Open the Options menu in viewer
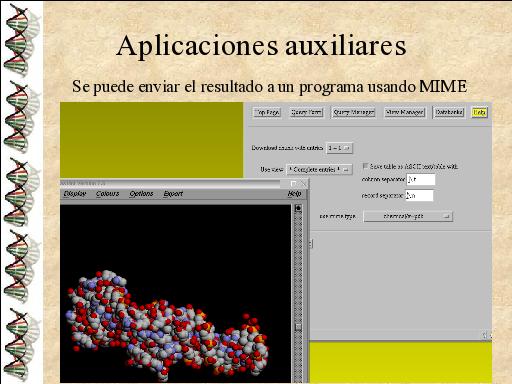Viewport: 512px width, 384px height. click(x=141, y=194)
